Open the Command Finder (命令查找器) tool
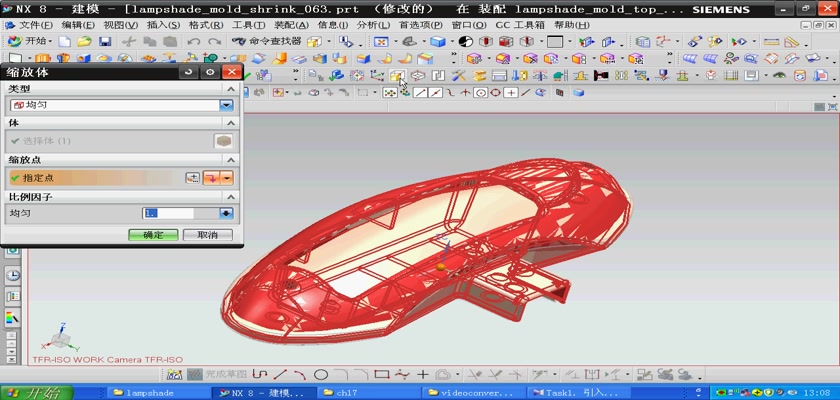The height and width of the screenshot is (400, 840). [x=266, y=42]
